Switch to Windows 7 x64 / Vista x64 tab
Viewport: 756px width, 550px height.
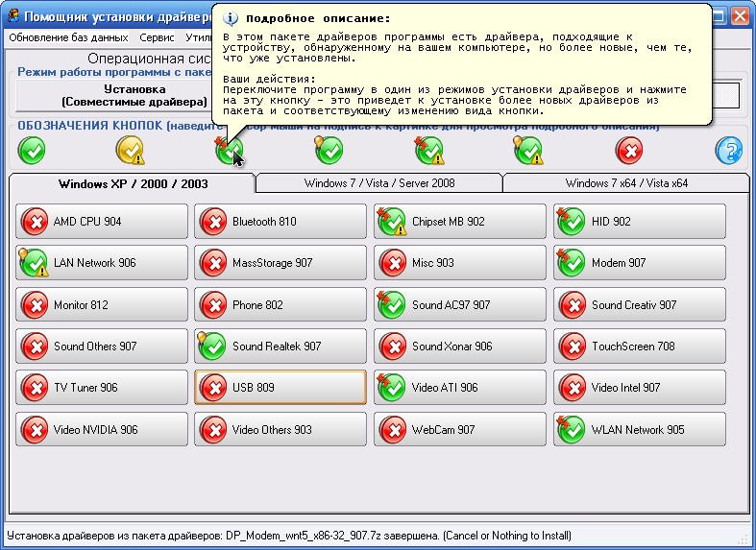click(x=626, y=183)
